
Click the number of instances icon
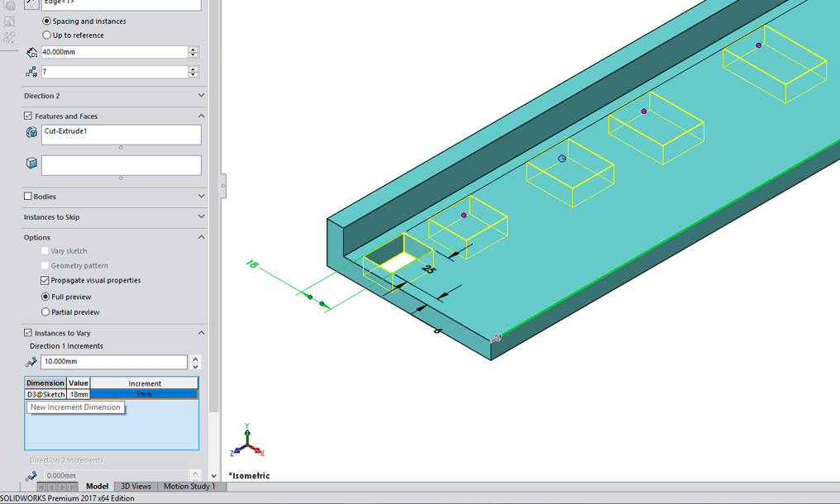[x=31, y=73]
